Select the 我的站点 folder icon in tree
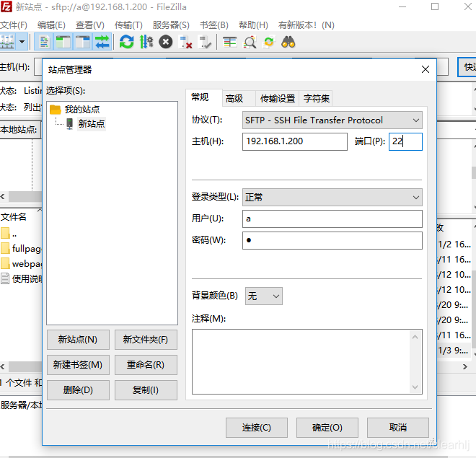 (56, 109)
